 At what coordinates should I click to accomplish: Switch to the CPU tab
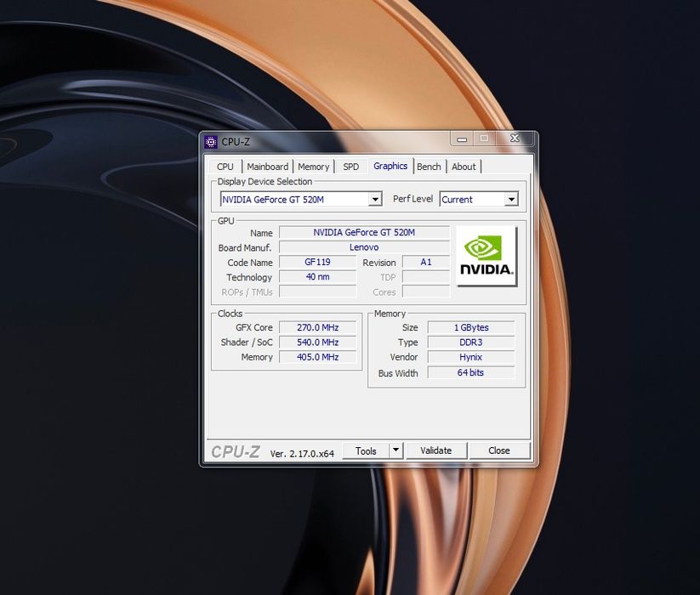point(225,167)
